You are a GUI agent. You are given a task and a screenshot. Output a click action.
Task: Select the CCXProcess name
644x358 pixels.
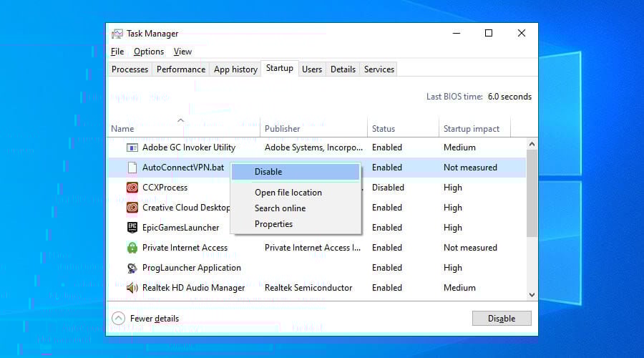pos(165,188)
